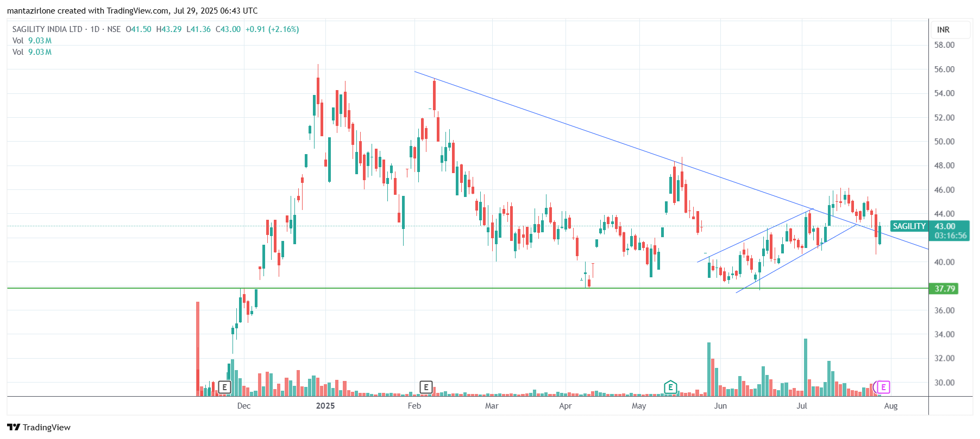980x439 pixels.
Task: Click the Dec label on time axis
Action: click(244, 406)
